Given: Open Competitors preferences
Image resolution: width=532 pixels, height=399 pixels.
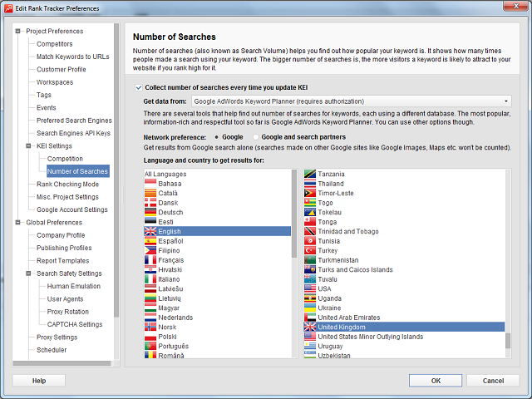Looking at the screenshot, I should click(x=55, y=44).
